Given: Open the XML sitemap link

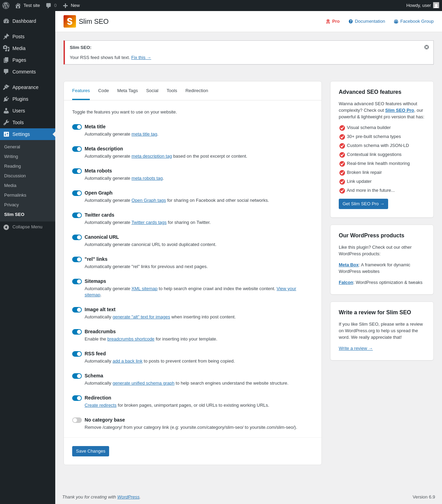Looking at the screenshot, I should (144, 289).
